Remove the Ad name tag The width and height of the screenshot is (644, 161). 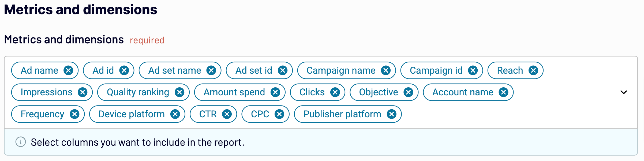tap(68, 70)
